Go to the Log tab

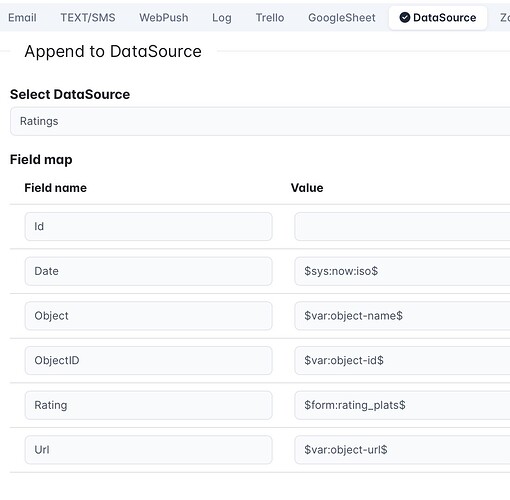pos(222,18)
